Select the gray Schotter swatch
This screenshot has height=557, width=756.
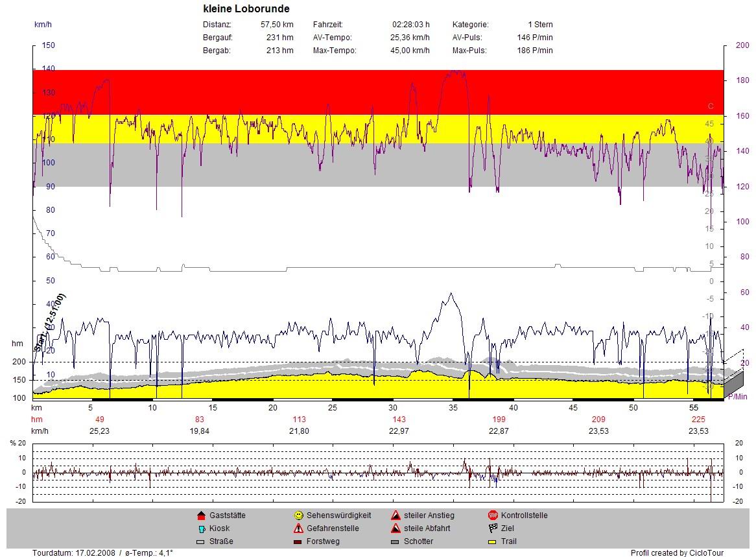tap(396, 541)
